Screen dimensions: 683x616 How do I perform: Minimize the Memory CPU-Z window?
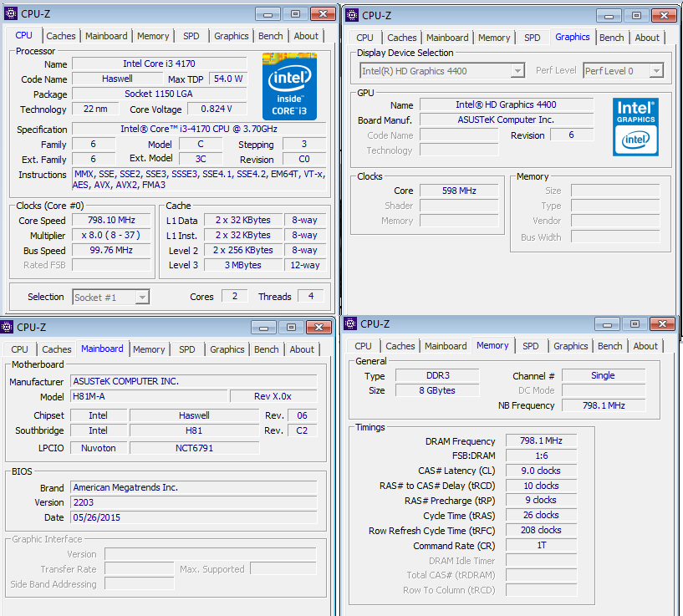[607, 324]
